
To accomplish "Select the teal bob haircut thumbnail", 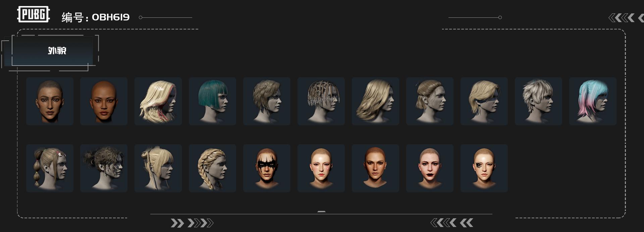I will (x=212, y=101).
